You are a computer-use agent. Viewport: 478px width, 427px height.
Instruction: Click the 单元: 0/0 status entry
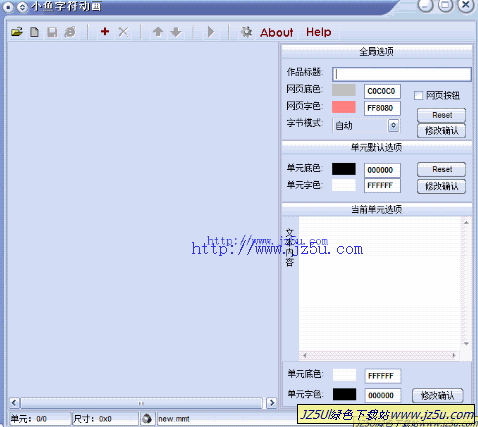tap(29, 419)
